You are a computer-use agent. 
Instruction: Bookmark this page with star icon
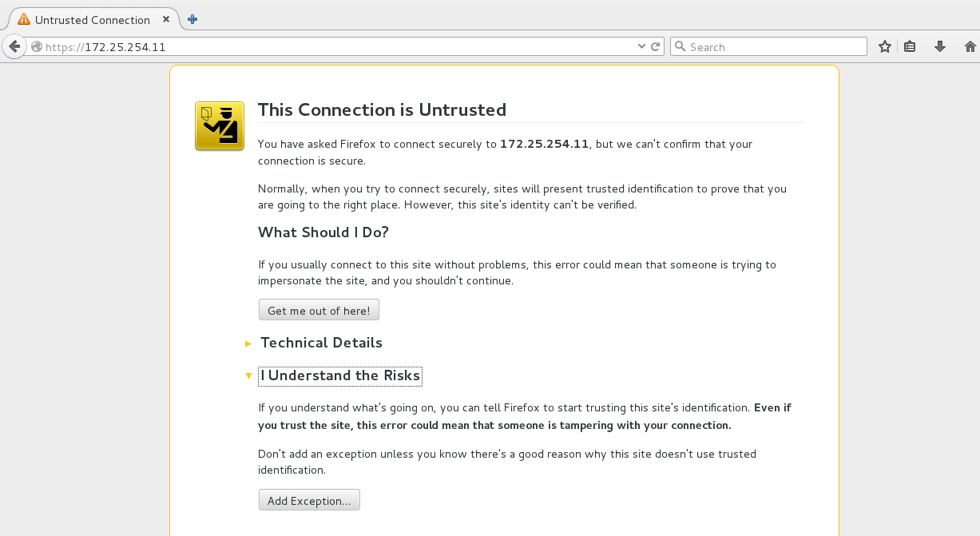tap(885, 46)
